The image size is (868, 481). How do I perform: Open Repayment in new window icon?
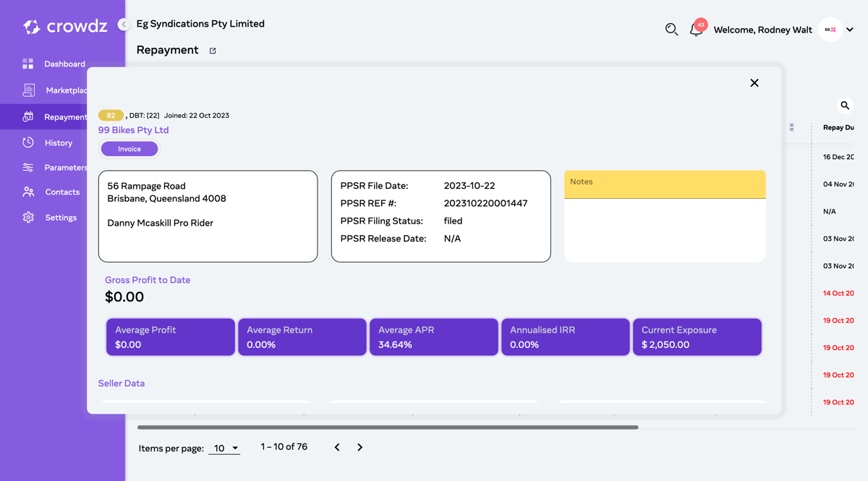click(213, 51)
